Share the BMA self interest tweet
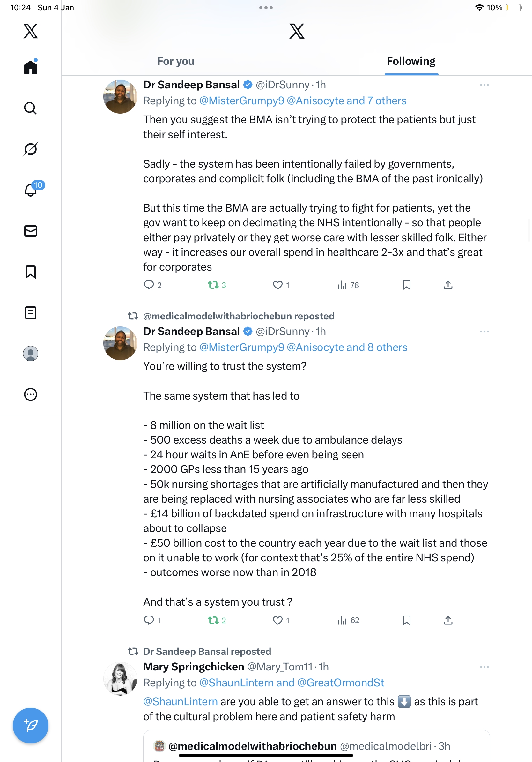This screenshot has width=532, height=762. pos(448,285)
